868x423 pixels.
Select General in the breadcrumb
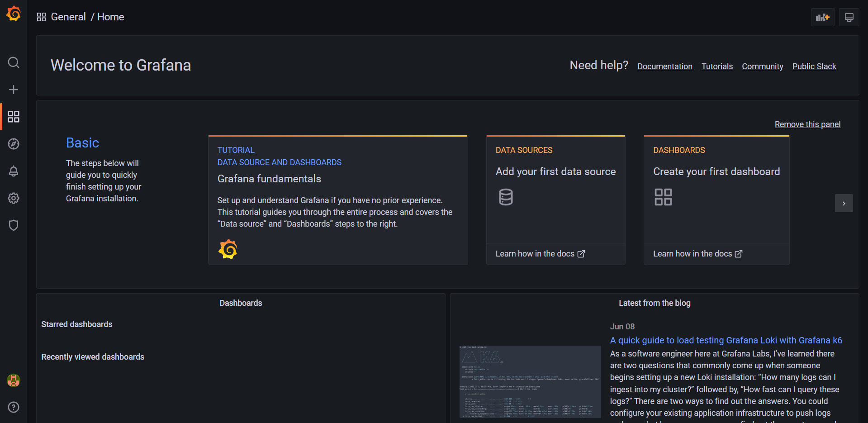(68, 17)
